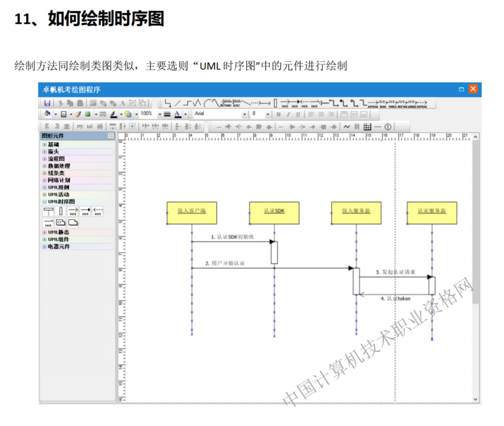Select the open-arrow message shape in palette

click(x=73, y=211)
